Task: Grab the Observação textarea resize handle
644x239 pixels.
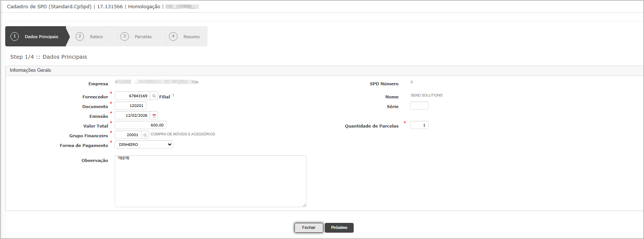Action: 304,205
